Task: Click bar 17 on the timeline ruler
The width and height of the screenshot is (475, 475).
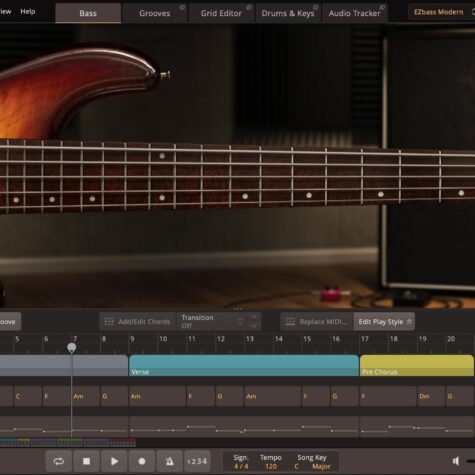Action: click(365, 339)
